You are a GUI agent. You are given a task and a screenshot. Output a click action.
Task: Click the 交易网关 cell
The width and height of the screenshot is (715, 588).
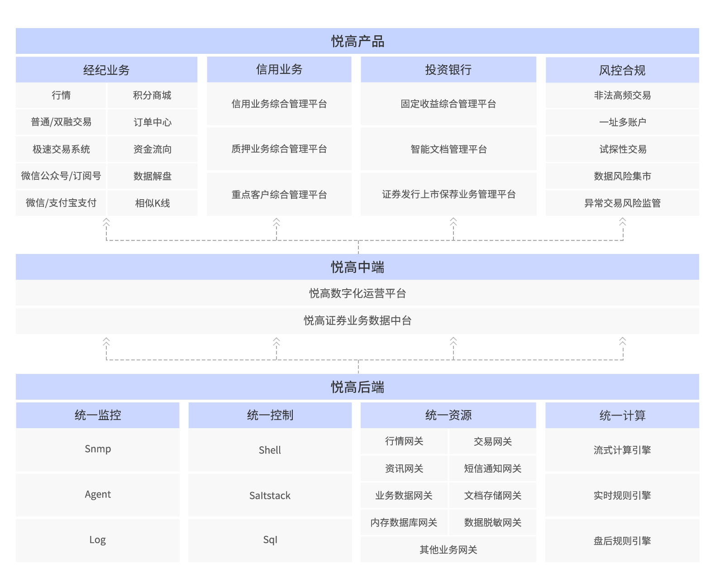[x=493, y=441]
